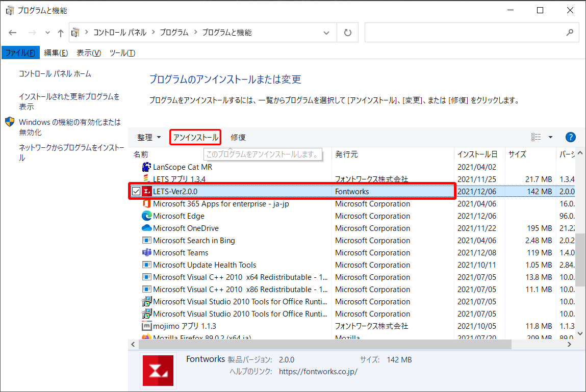Open the address bar history dropdown

coord(326,33)
